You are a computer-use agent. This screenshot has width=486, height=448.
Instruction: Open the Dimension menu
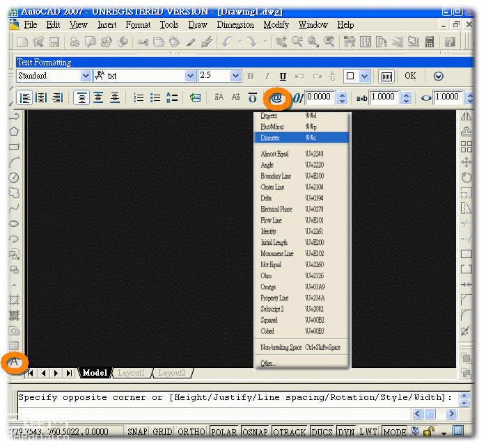click(x=235, y=25)
